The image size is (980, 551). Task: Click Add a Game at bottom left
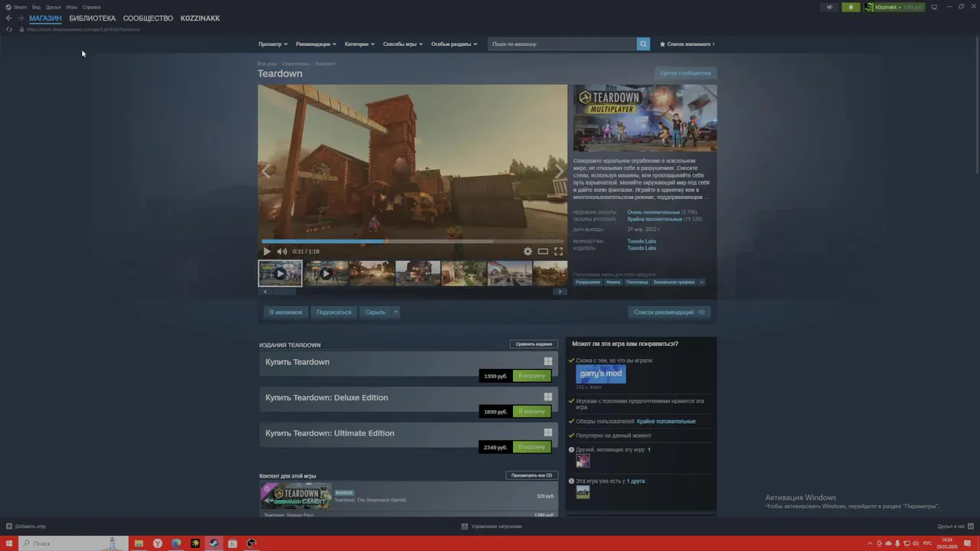click(26, 527)
